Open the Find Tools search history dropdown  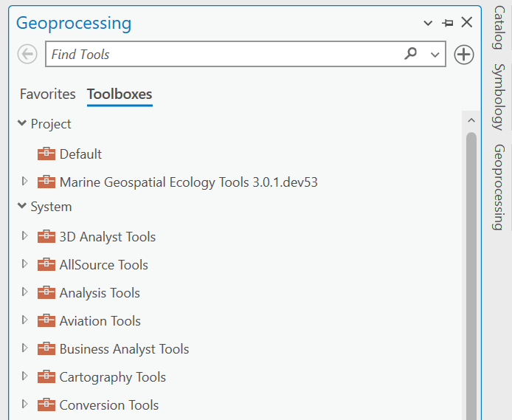tap(435, 55)
